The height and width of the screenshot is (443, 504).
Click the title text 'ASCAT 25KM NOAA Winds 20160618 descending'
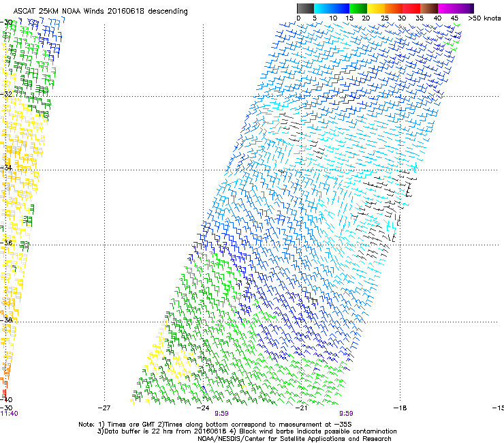click(101, 12)
